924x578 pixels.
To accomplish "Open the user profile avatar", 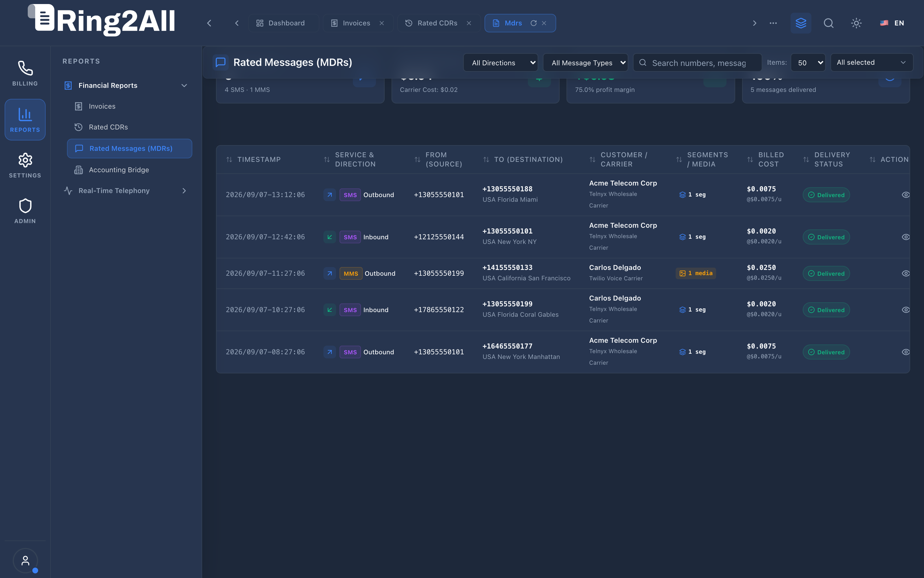I will [25, 560].
